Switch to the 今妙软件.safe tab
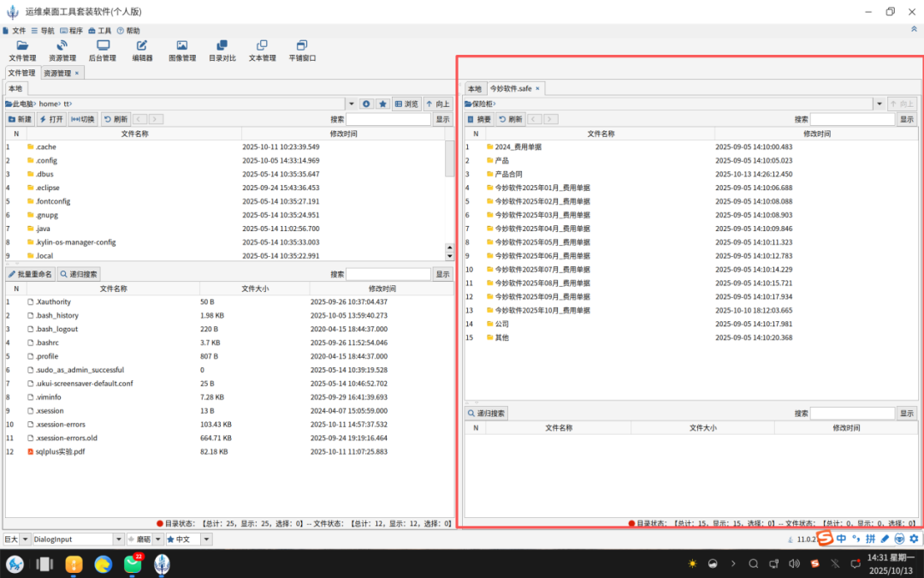This screenshot has width=924, height=578. tap(511, 88)
